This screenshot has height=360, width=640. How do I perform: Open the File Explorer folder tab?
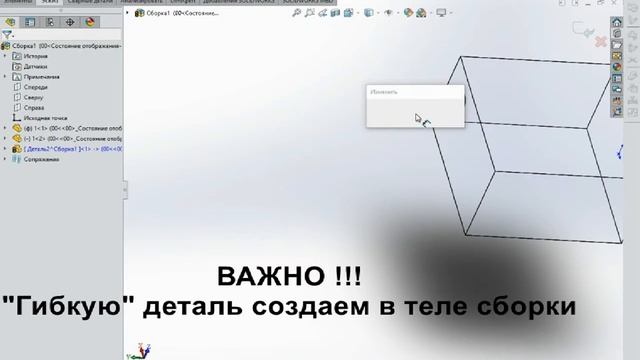[617, 44]
